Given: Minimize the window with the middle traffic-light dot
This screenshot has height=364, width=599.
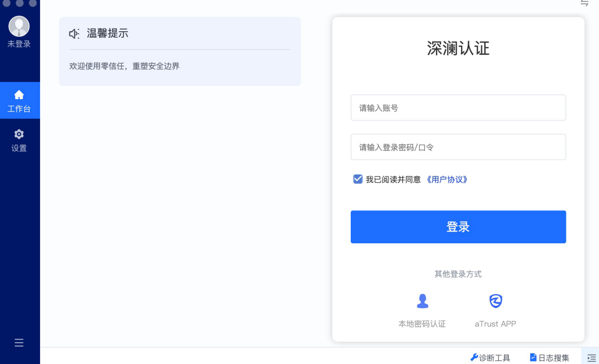Looking at the screenshot, I should point(20,3).
